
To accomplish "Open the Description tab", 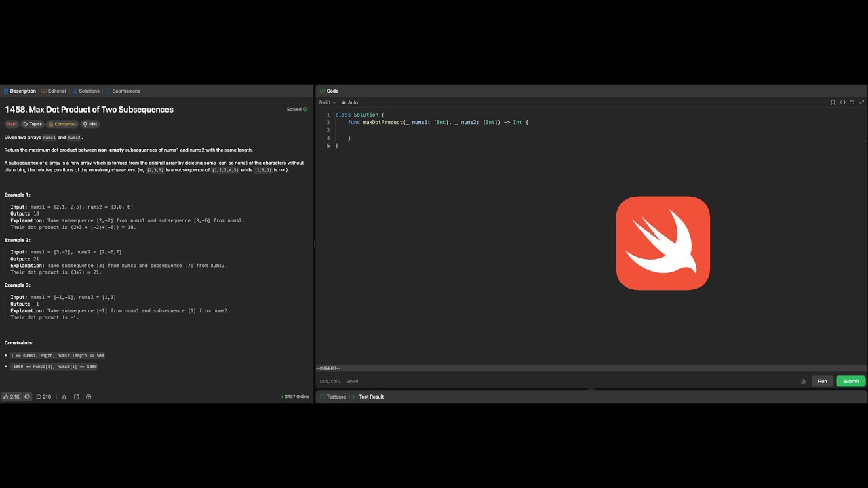I will click(20, 91).
